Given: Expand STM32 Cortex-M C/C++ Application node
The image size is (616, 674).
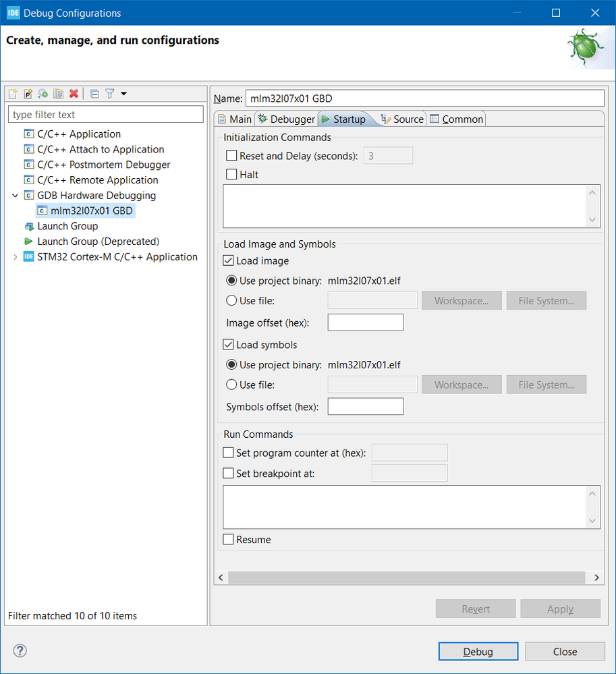Looking at the screenshot, I should tap(15, 257).
